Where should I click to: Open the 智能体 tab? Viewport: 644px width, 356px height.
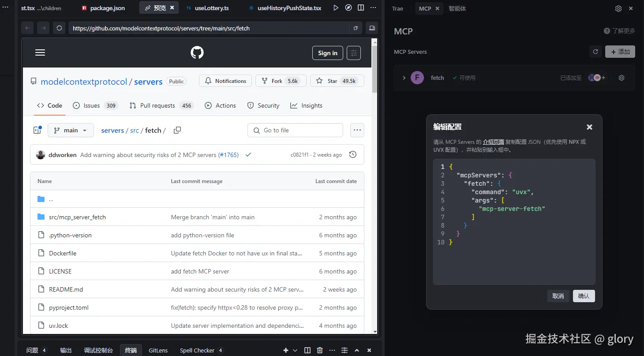point(457,8)
